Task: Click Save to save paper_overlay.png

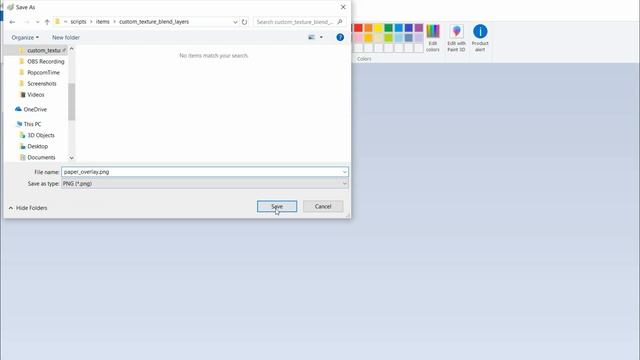Action: 277,207
